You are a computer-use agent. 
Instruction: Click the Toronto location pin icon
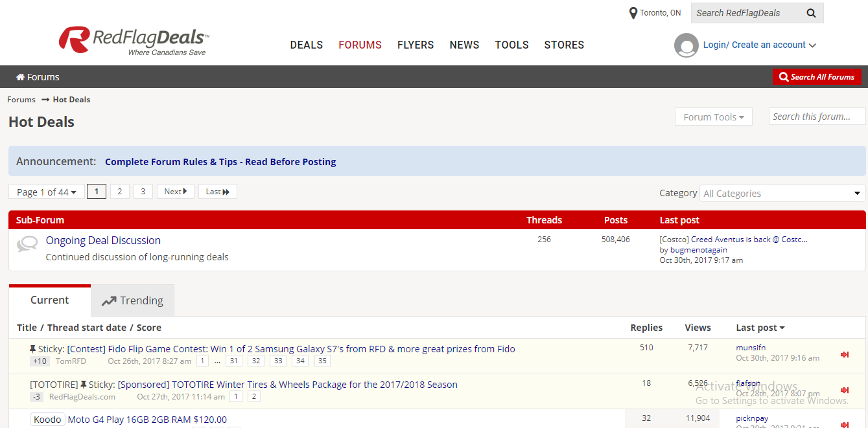coord(633,13)
